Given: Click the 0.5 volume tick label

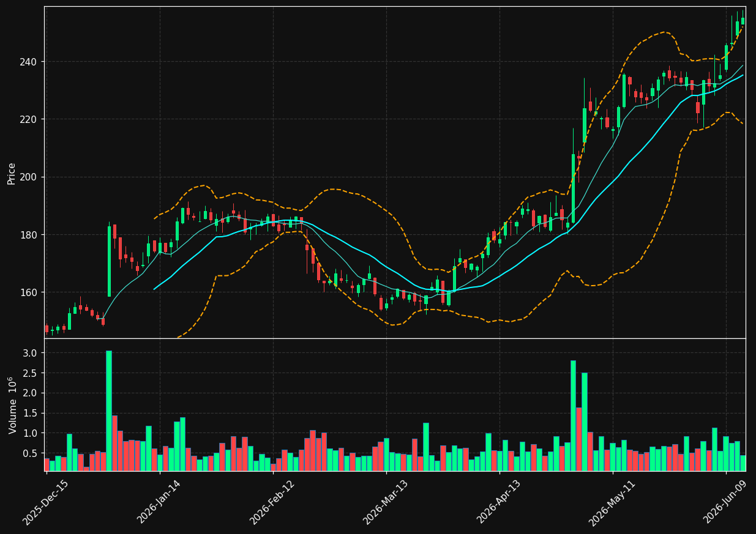Looking at the screenshot, I should (x=31, y=453).
